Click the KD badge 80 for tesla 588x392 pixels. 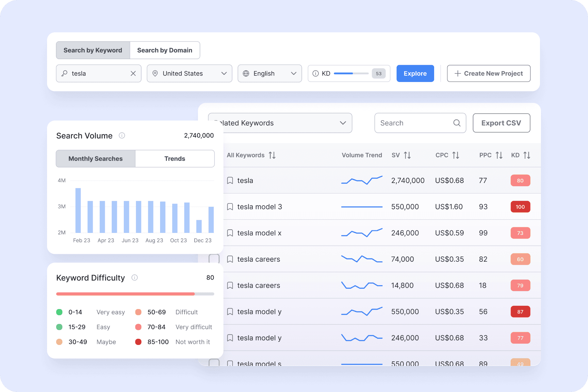[520, 181]
